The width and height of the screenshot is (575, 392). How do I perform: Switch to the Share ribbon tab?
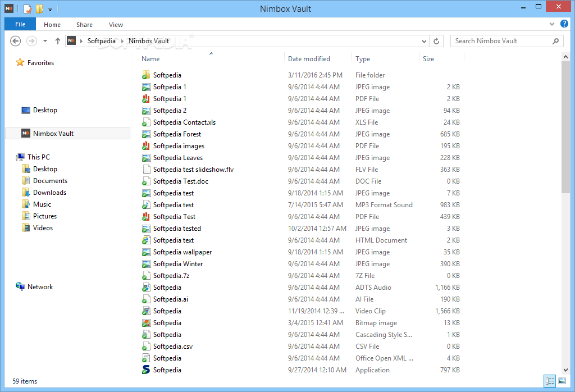(84, 25)
